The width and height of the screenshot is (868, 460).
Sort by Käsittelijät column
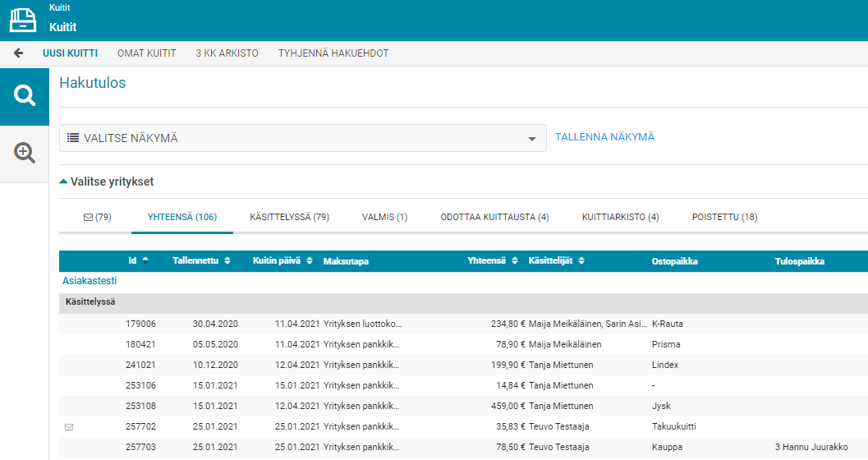point(581,261)
